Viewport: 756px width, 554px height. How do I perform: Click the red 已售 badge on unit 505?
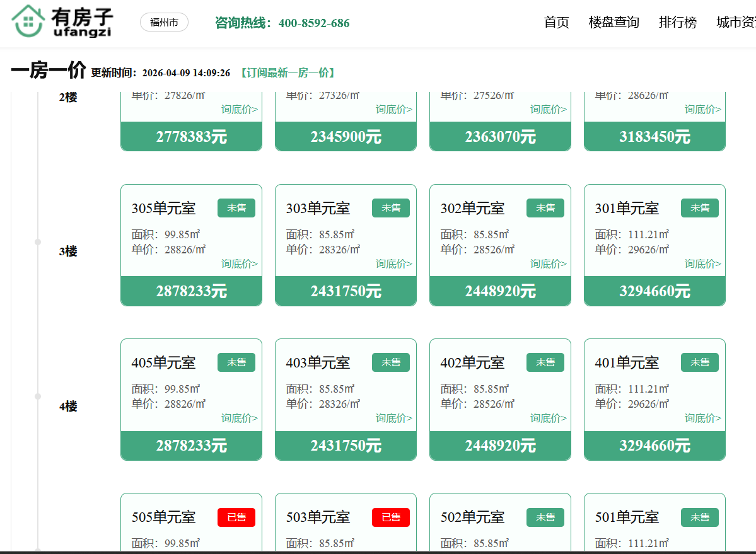point(236,517)
